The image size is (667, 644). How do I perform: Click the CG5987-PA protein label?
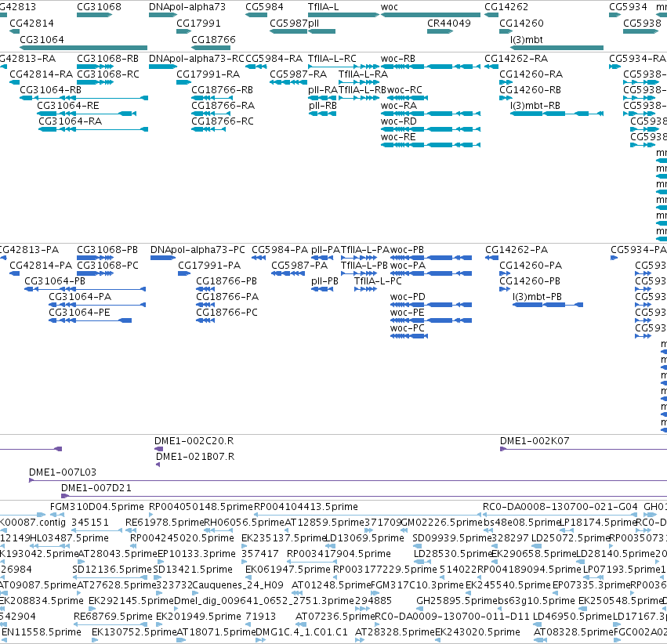[x=299, y=266]
